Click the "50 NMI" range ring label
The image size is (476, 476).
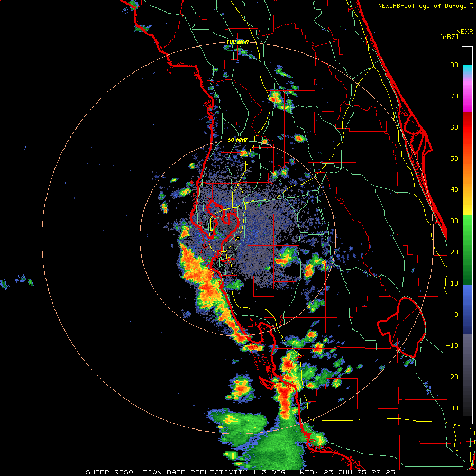pyautogui.click(x=237, y=140)
